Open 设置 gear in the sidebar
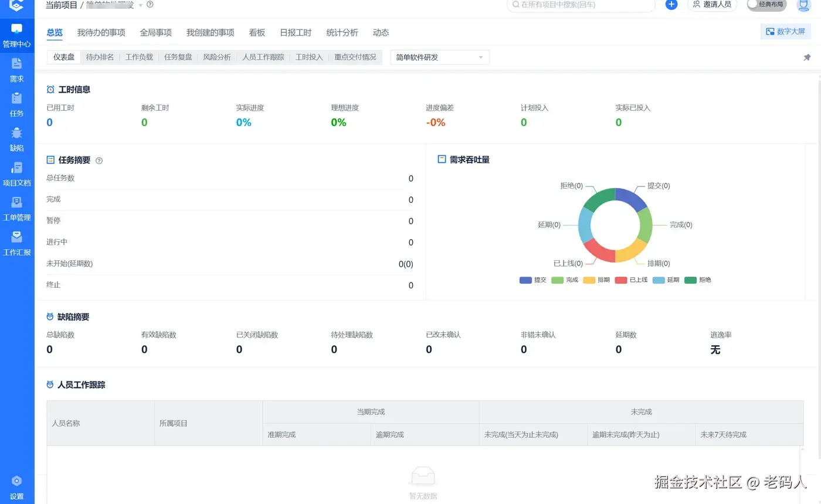This screenshot has width=821, height=504. 17,481
